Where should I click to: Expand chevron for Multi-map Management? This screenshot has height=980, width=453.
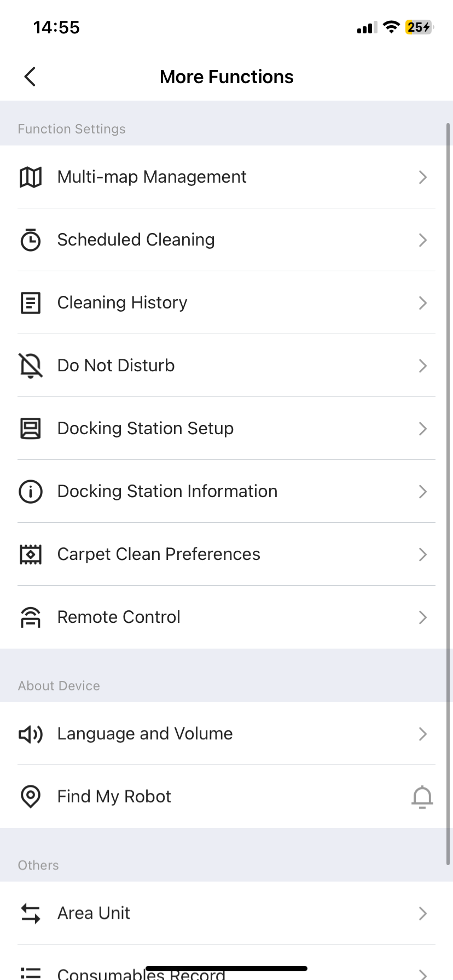(x=422, y=177)
